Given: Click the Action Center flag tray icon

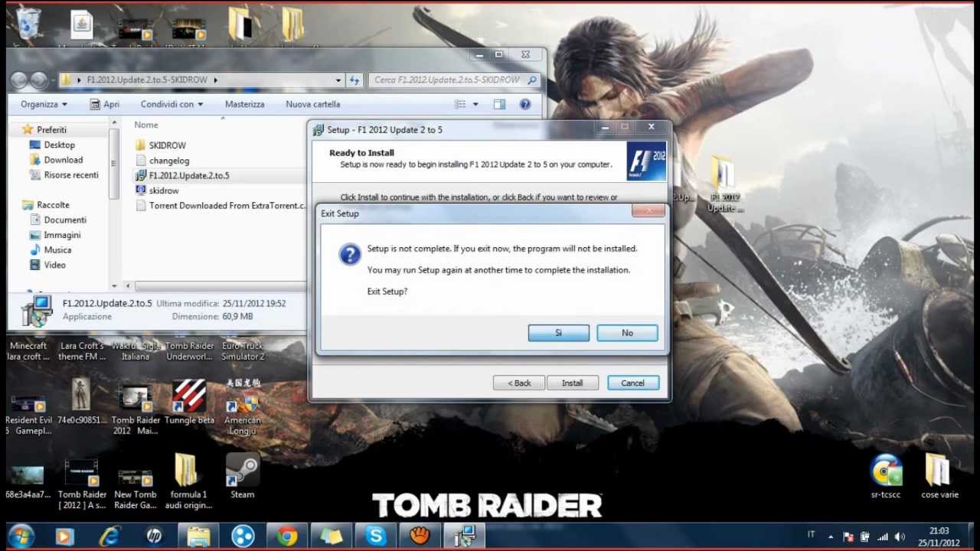Looking at the screenshot, I should 848,536.
